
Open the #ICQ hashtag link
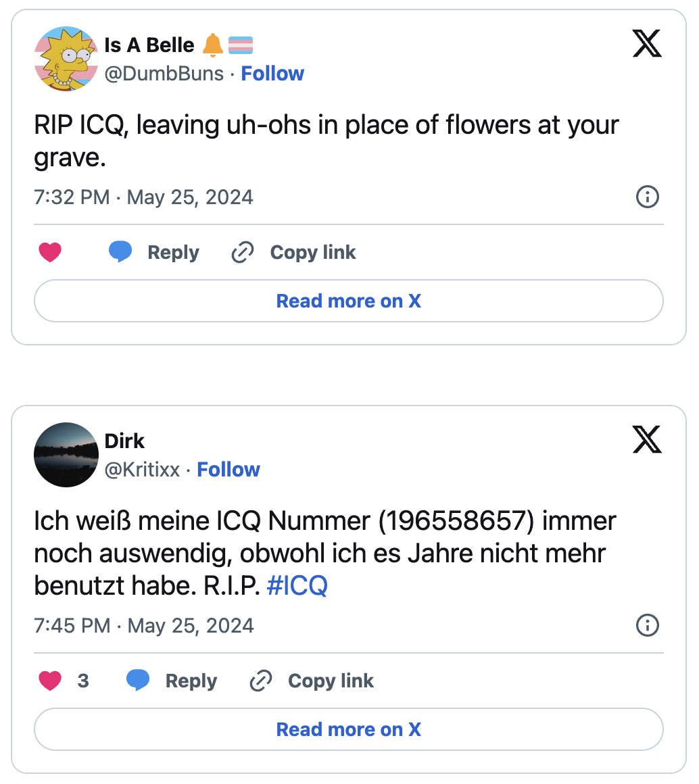[x=297, y=586]
